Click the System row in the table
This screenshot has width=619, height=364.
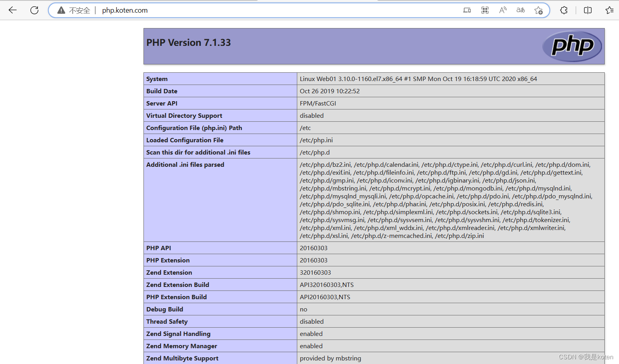(157, 79)
